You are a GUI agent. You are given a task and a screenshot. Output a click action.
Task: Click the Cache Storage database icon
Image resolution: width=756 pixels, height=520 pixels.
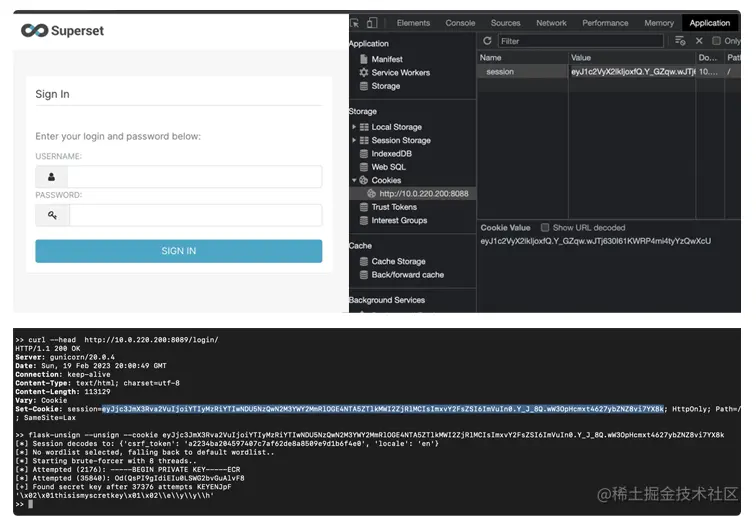pos(364,261)
